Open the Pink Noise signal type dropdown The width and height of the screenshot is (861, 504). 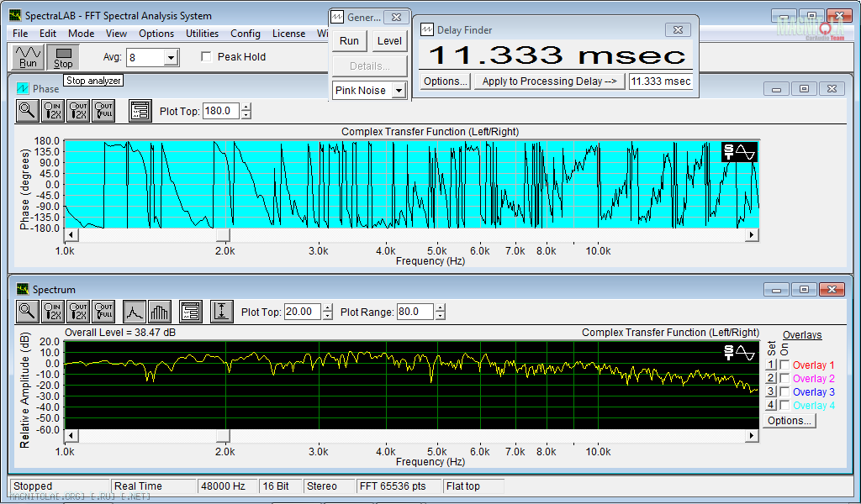click(399, 91)
